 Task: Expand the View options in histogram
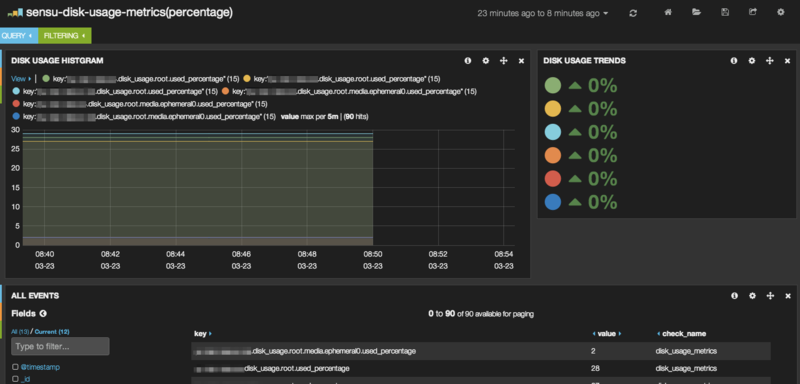click(21, 79)
